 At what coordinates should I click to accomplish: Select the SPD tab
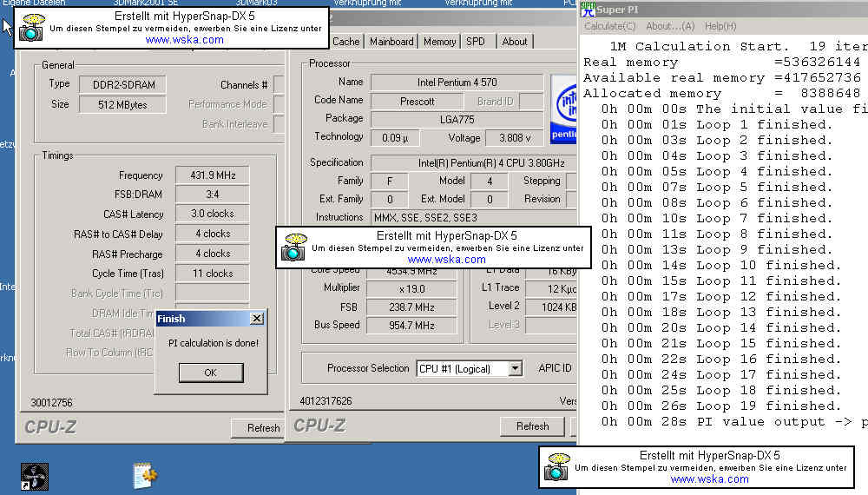pos(476,42)
